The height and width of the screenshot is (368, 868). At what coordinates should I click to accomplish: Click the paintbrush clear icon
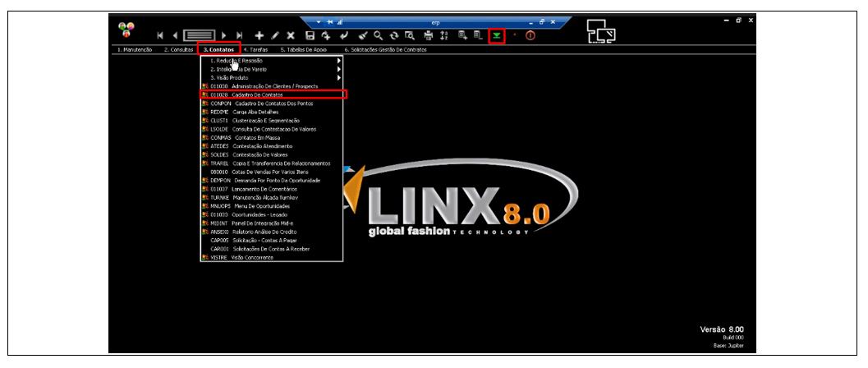coord(363,35)
